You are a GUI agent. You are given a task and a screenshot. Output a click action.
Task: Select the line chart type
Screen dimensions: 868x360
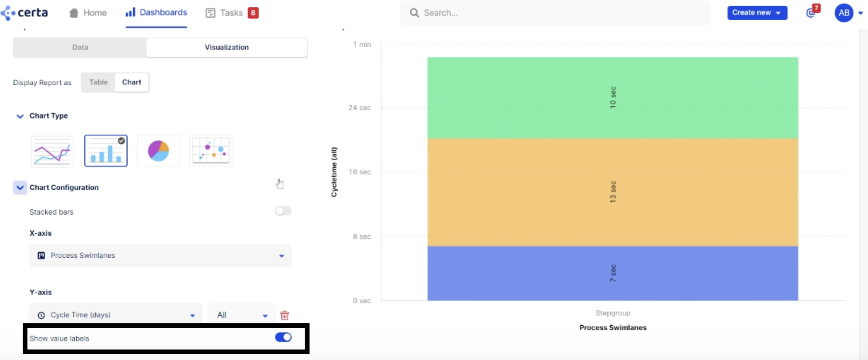[x=52, y=151]
